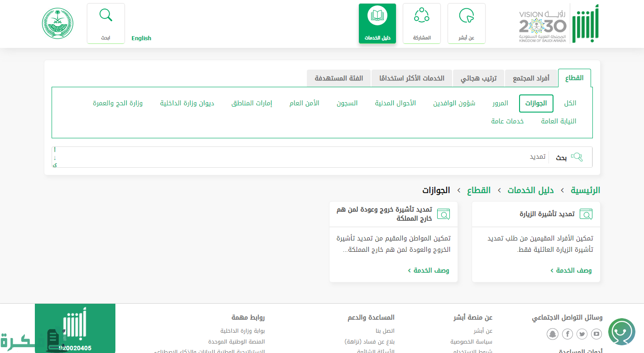Click the footer heading وسائل التواصل الاجتماعي

pyautogui.click(x=567, y=318)
